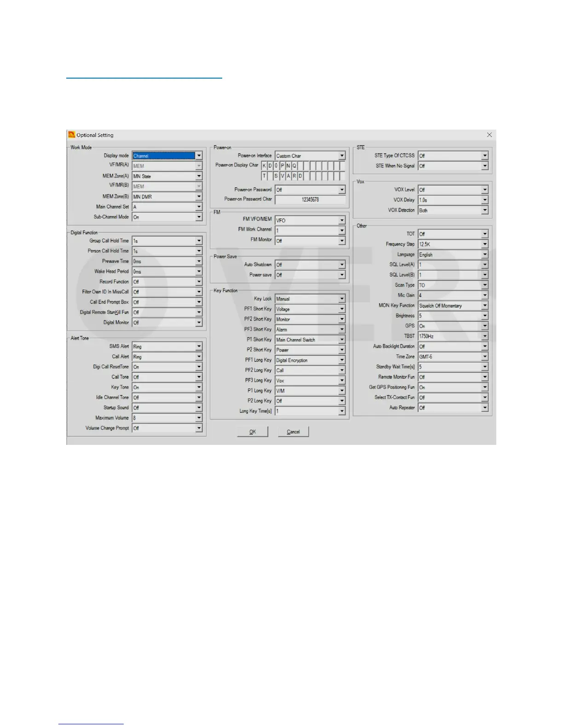
Task: Click first Power-on Display Char box
Action: (264, 165)
